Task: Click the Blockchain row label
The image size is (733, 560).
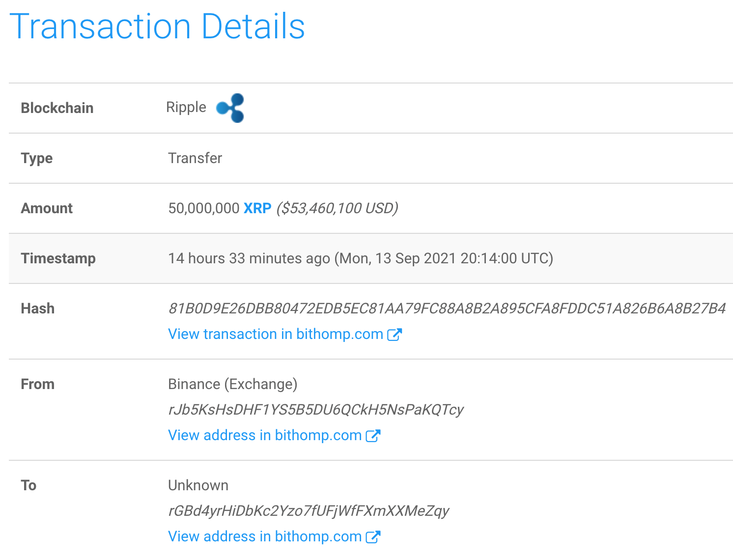Action: (57, 108)
